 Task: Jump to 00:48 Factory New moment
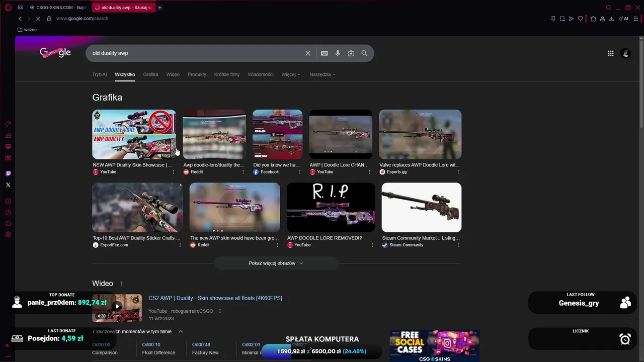point(205,348)
